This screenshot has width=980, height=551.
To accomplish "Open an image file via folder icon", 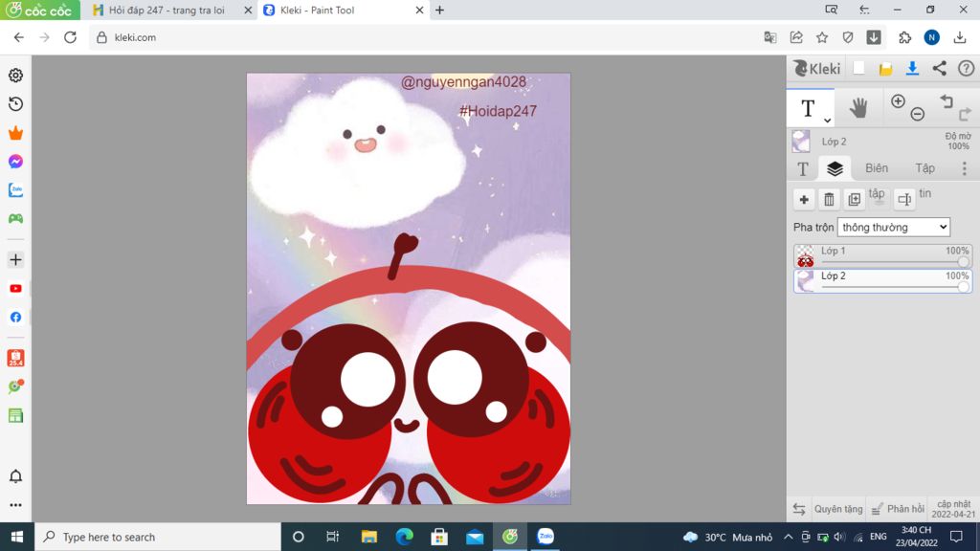I will 885,69.
